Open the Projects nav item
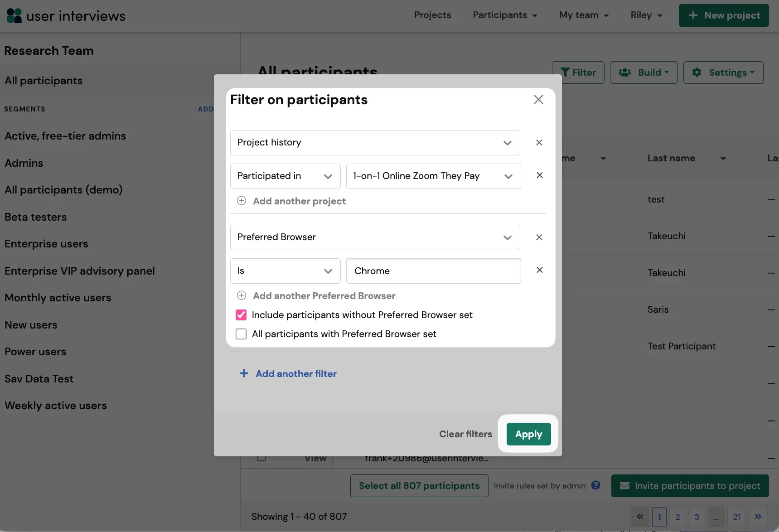The height and width of the screenshot is (532, 779). pyautogui.click(x=432, y=15)
